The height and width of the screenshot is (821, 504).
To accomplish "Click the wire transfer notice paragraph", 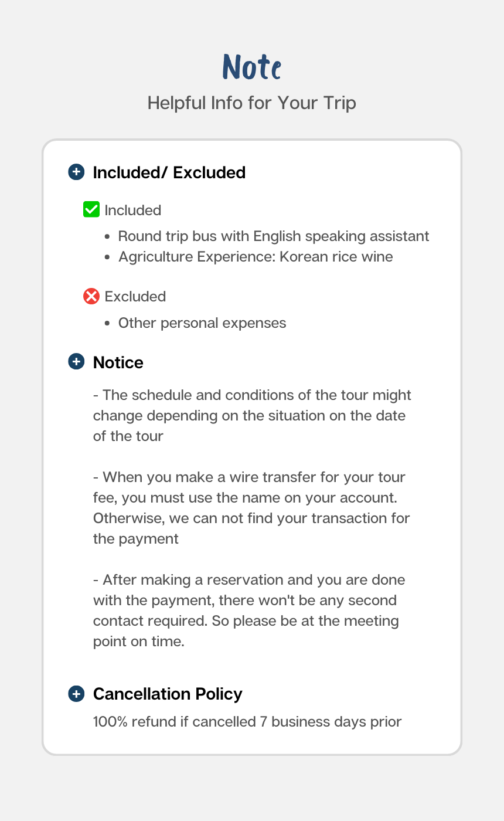I will click(251, 508).
